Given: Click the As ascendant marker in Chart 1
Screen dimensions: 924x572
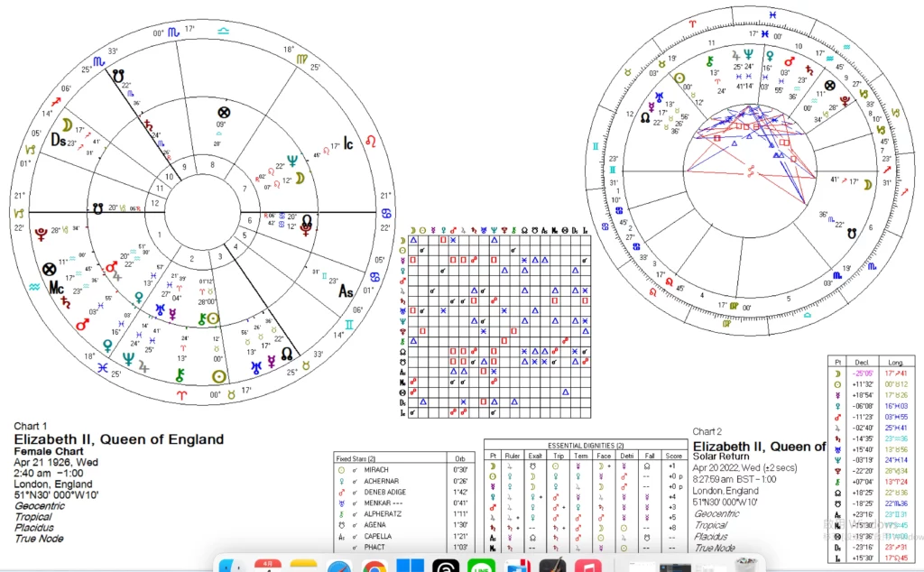Looking at the screenshot, I should click(x=346, y=291).
